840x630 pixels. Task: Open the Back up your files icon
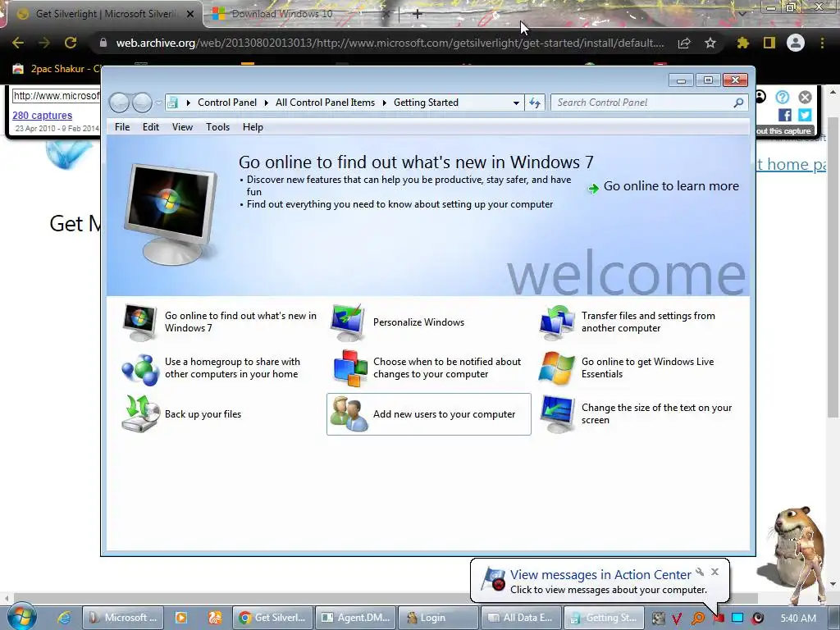point(140,414)
